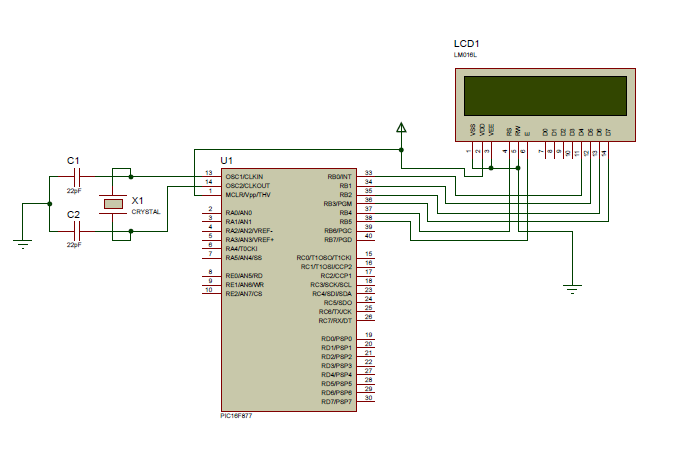Click the 'RD3/PSP3' pin label
Viewport: 685px width, 456px height.
[x=336, y=366]
